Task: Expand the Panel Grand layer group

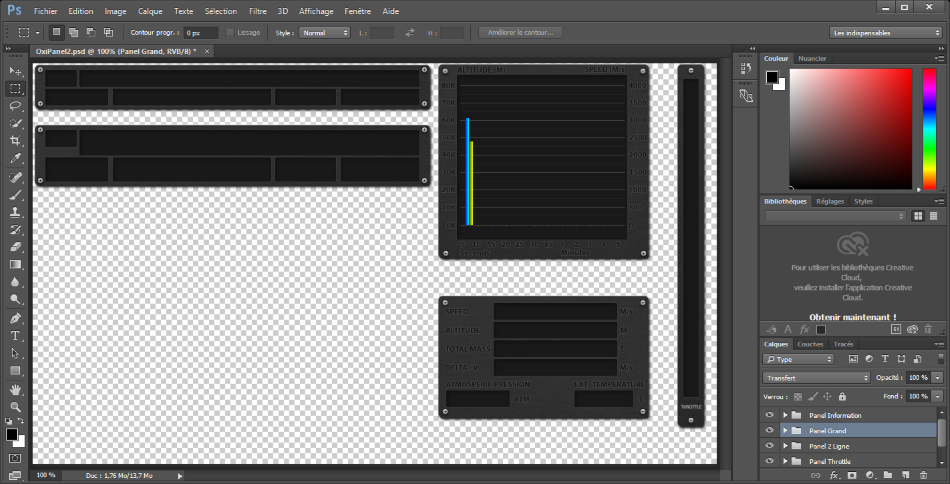Action: click(785, 430)
